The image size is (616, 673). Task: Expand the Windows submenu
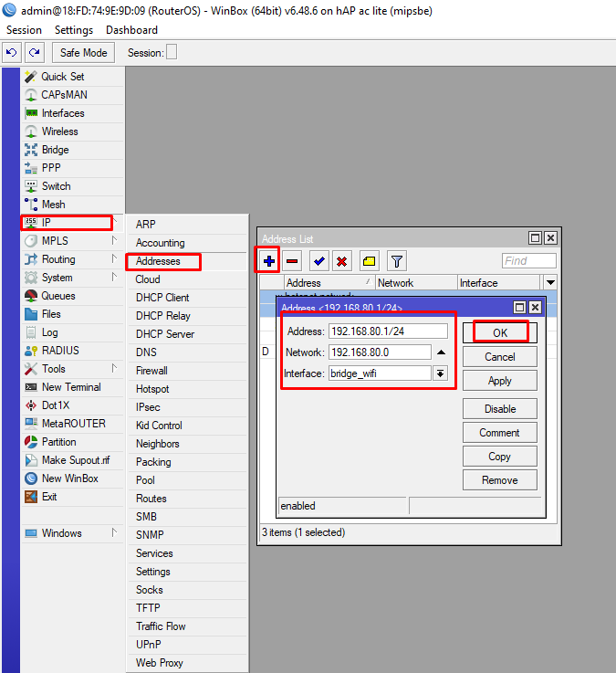72,533
